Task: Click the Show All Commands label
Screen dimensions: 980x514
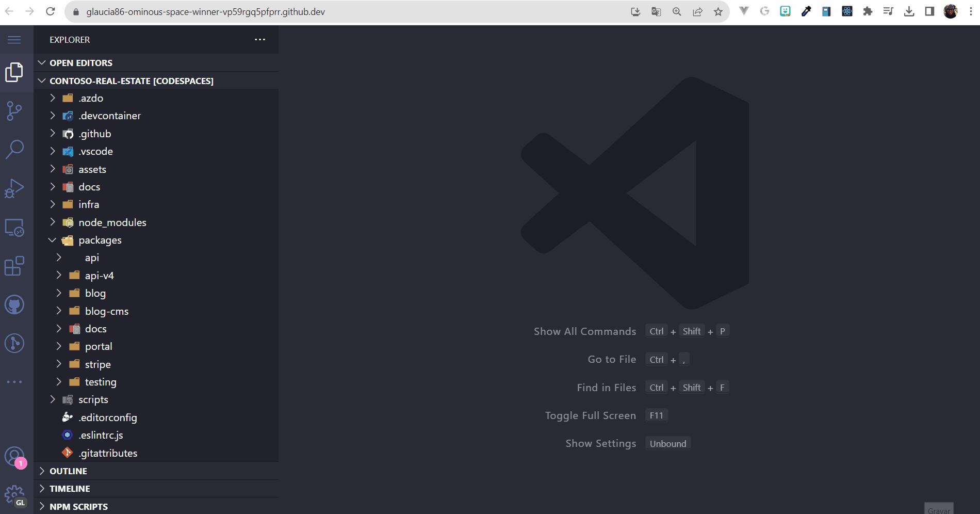Action: click(x=585, y=331)
